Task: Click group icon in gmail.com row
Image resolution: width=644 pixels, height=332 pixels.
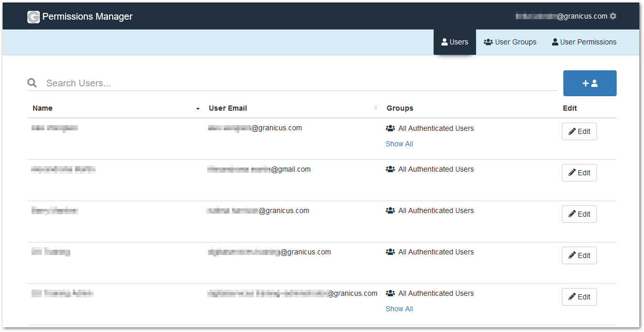Action: [x=390, y=169]
